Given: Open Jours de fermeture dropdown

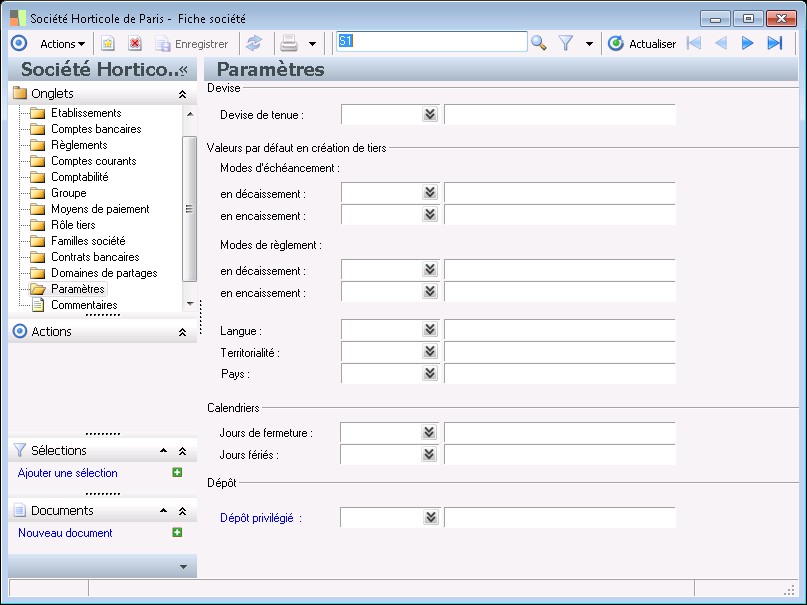Looking at the screenshot, I should click(x=429, y=433).
